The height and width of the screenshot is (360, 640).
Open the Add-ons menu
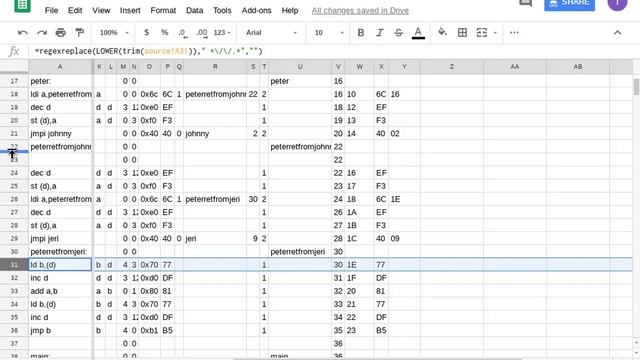coord(256,11)
